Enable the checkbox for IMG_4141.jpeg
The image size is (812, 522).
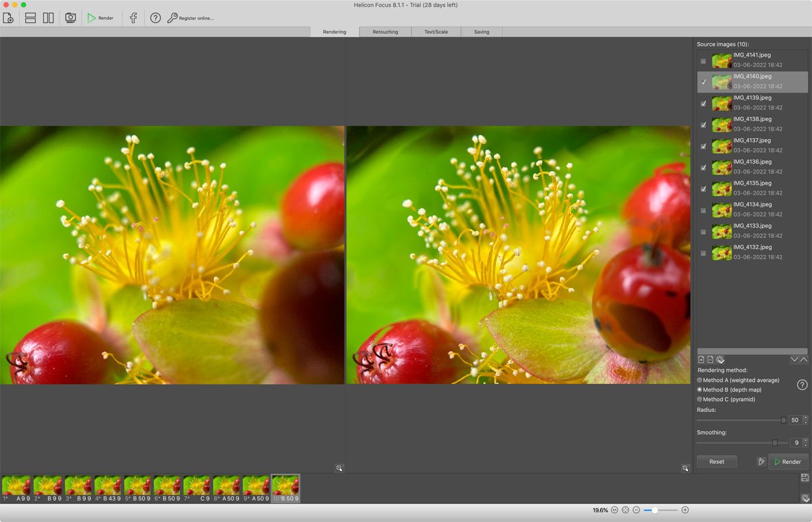(x=704, y=60)
